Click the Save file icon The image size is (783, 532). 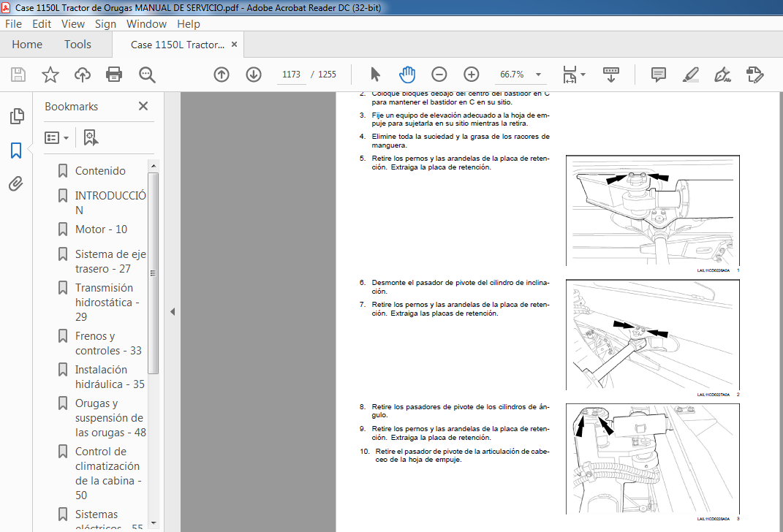pos(18,75)
